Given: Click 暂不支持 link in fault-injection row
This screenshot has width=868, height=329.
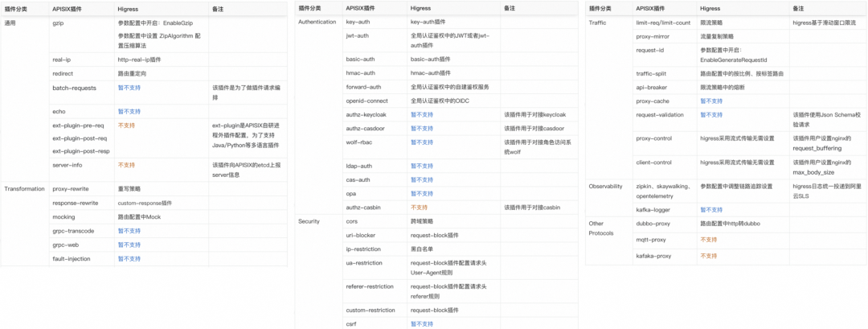Looking at the screenshot, I should coord(129,258).
